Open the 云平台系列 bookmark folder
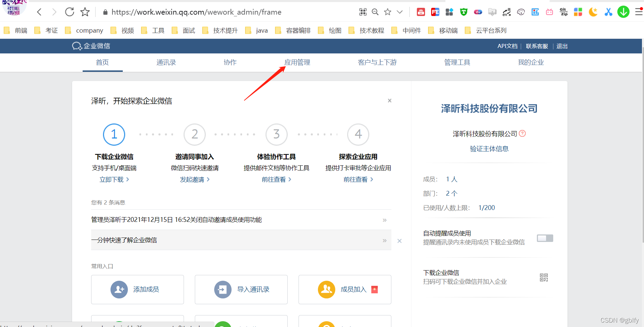This screenshot has height=327, width=644. (x=486, y=31)
